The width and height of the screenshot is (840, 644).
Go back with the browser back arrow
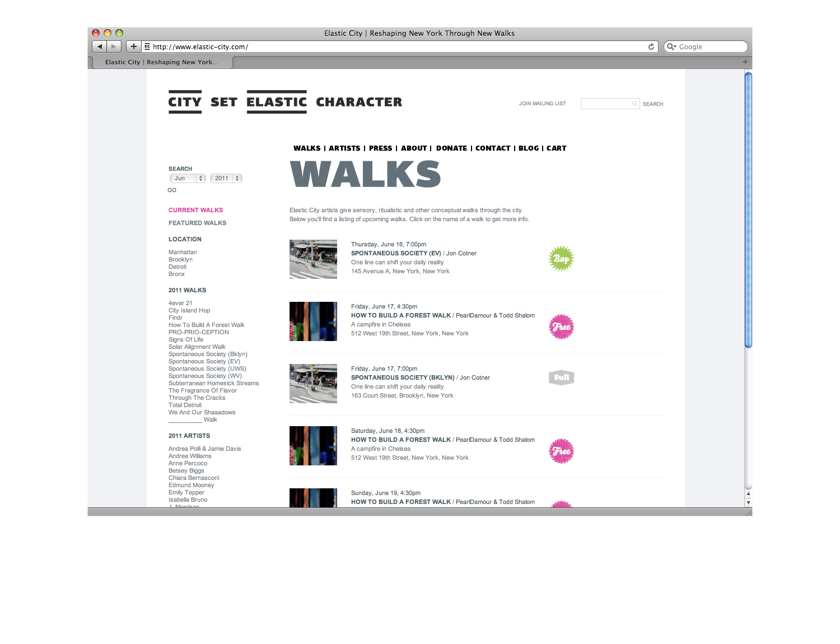pyautogui.click(x=100, y=46)
